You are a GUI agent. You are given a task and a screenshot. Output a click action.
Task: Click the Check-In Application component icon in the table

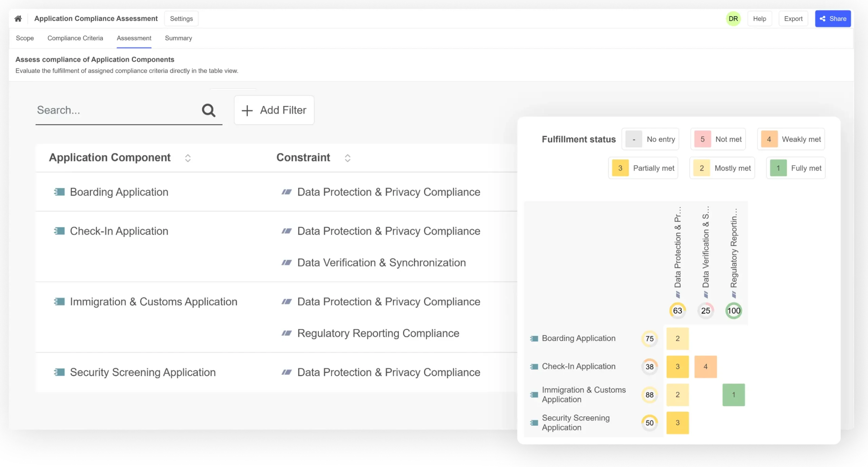pyautogui.click(x=59, y=231)
